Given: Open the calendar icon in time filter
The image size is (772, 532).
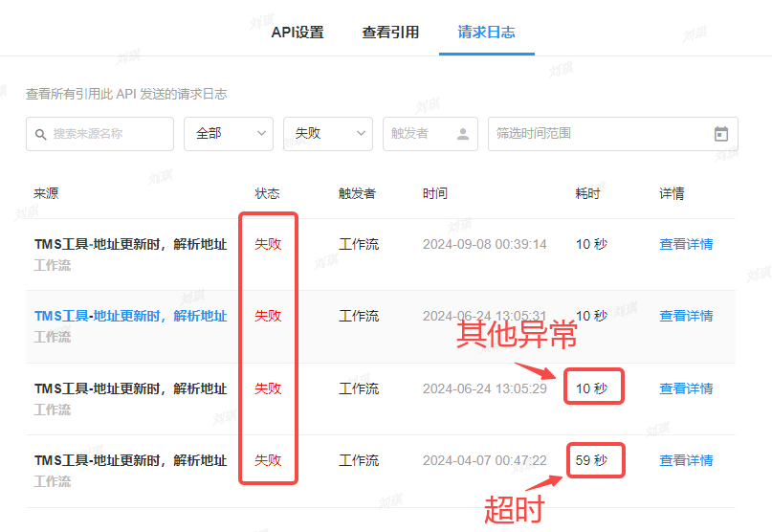Looking at the screenshot, I should (721, 134).
